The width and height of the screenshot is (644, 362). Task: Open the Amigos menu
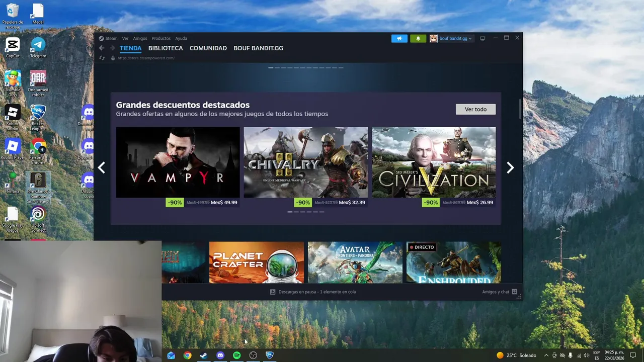pos(140,38)
